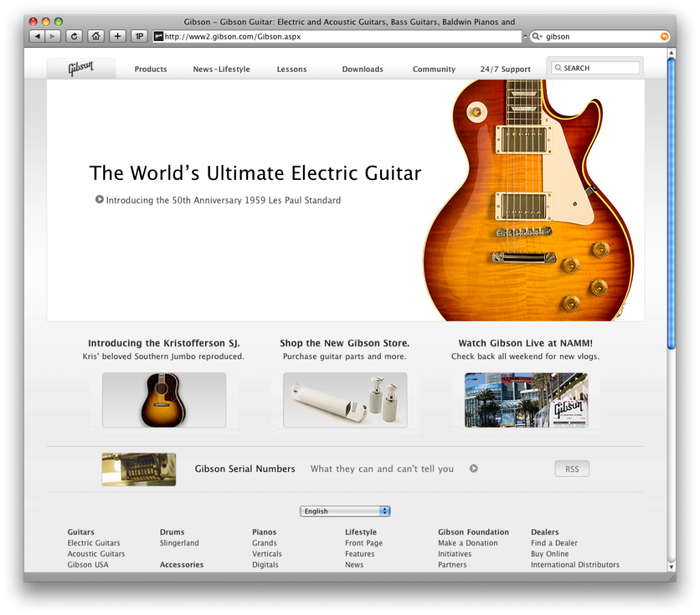Click 'Kris' beloved Southern Jumbo reproduced.' text
The width and height of the screenshot is (700, 615).
[x=163, y=356]
